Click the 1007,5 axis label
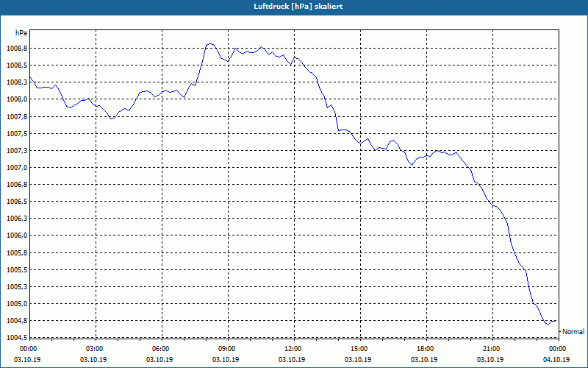 coord(17,134)
